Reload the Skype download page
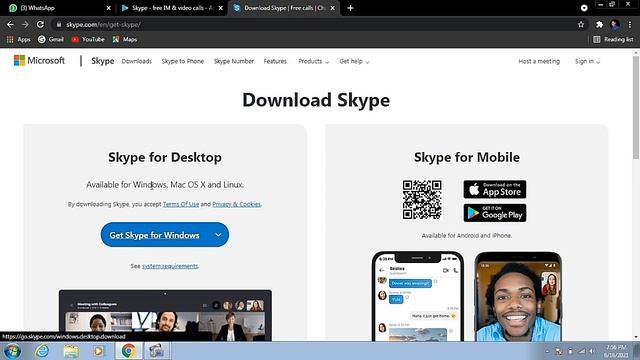 [x=40, y=24]
